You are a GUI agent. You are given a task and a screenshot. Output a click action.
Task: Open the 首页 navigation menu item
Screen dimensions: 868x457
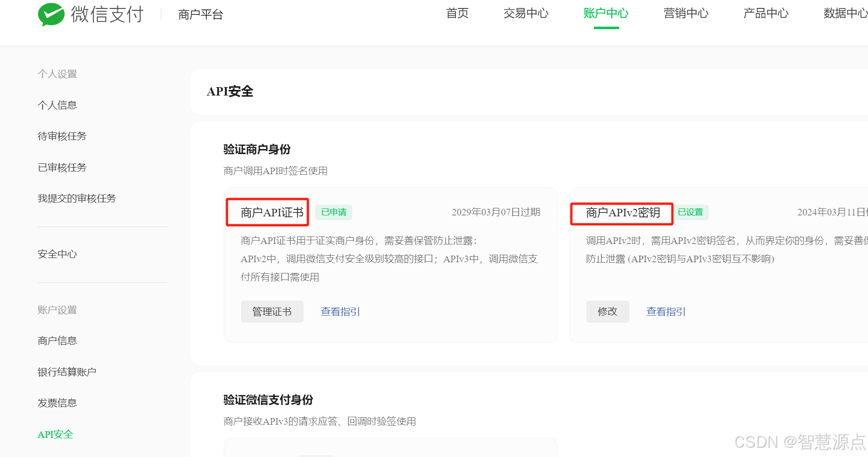tap(457, 14)
